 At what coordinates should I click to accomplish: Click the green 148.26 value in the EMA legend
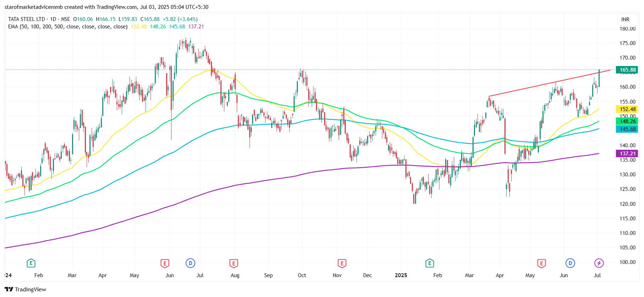click(x=158, y=27)
